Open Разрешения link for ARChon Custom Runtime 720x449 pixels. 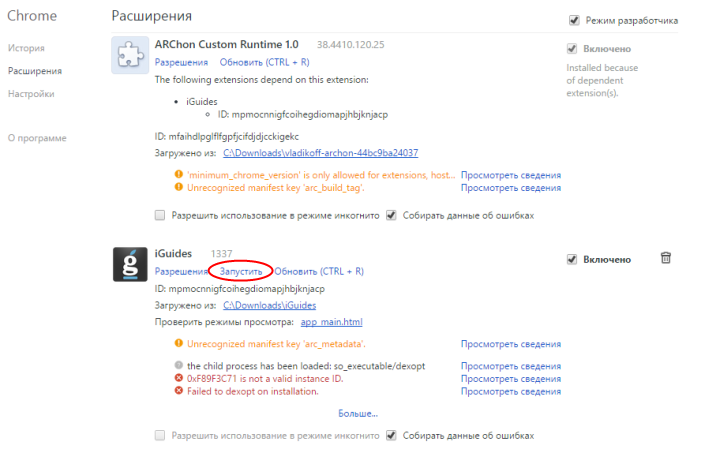tap(181, 62)
